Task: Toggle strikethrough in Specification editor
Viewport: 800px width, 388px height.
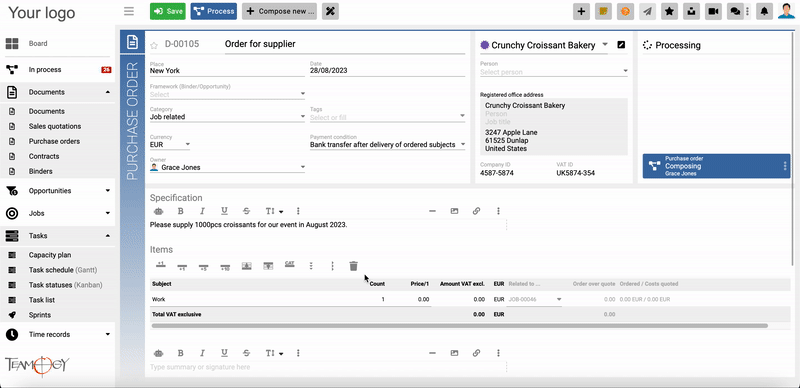Action: click(246, 211)
